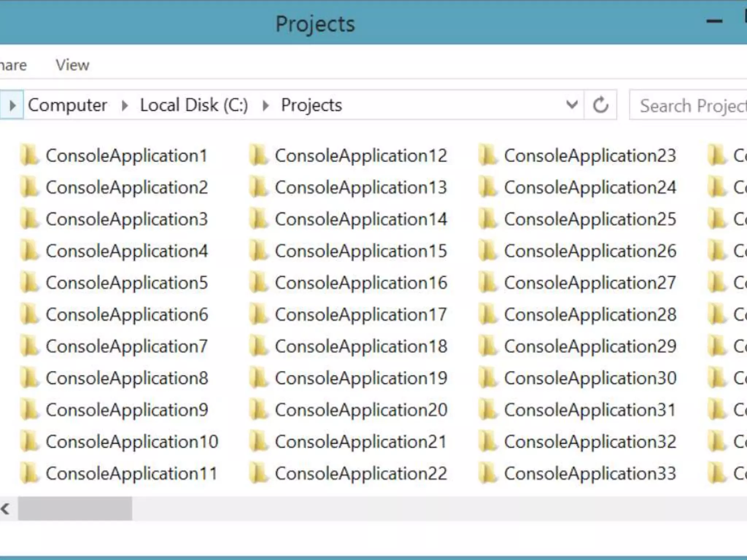
Task: Expand the arrow after Computer breadcrumb
Action: (x=124, y=106)
